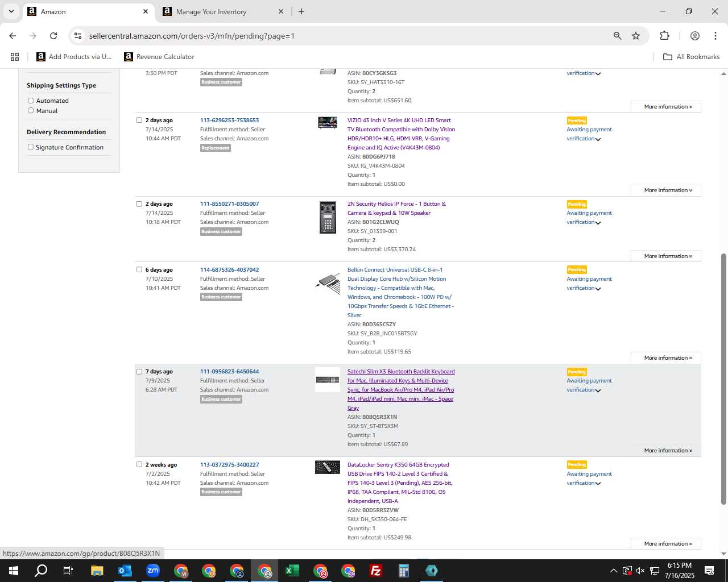The height and width of the screenshot is (582, 728).
Task: Click the DataLocker drive product thumbnail
Action: point(328,467)
